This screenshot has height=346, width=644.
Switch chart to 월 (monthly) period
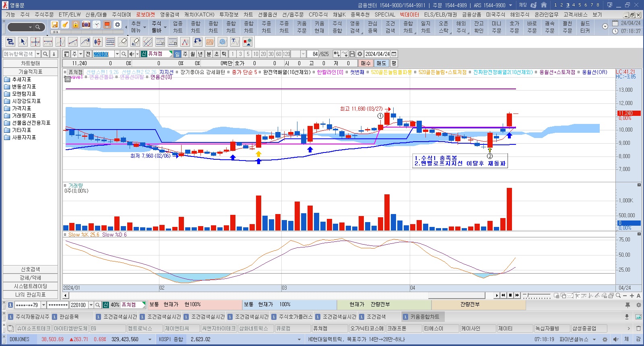[x=192, y=54]
